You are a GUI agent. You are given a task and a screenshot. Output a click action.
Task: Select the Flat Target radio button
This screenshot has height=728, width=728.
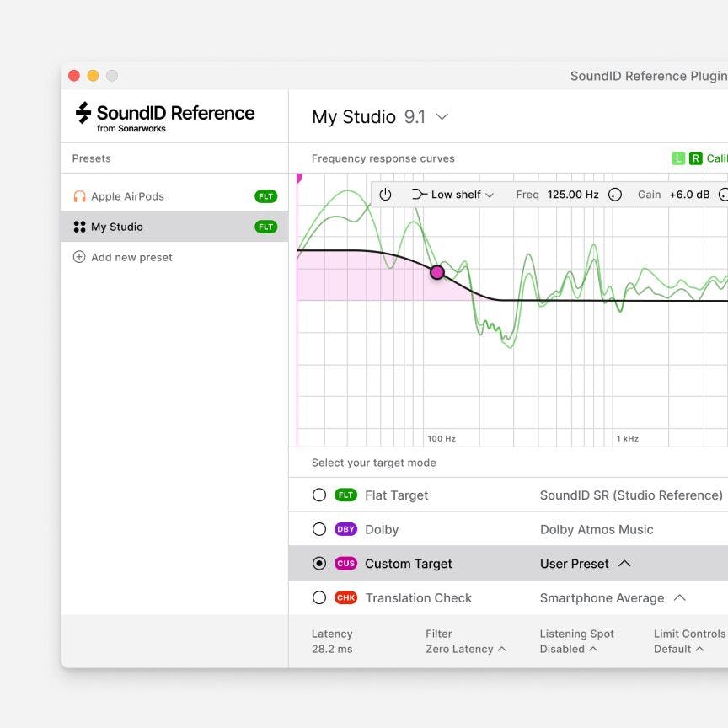pyautogui.click(x=320, y=495)
